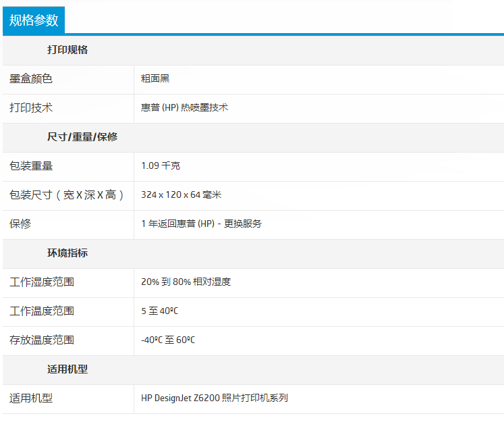Select the 打印规格 section header

click(x=67, y=50)
